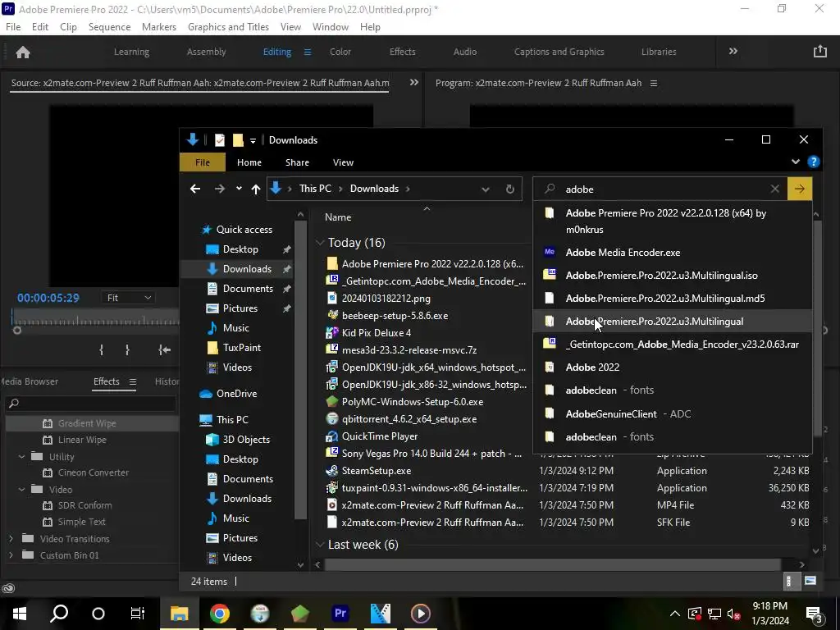This screenshot has width=840, height=630.
Task: Click the Effects panel search field
Action: click(x=90, y=403)
